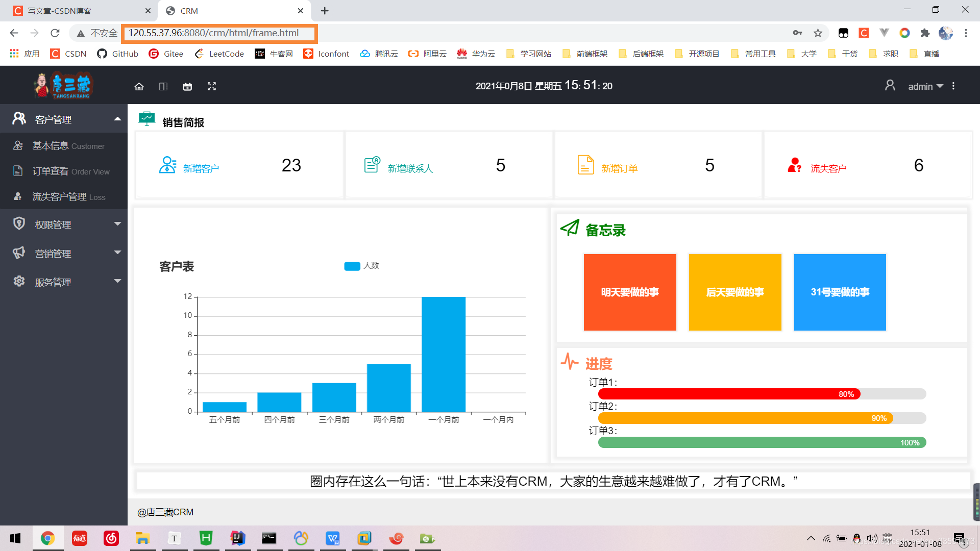Image resolution: width=980 pixels, height=551 pixels.
Task: Open admin user dropdown
Action: [x=925, y=87]
